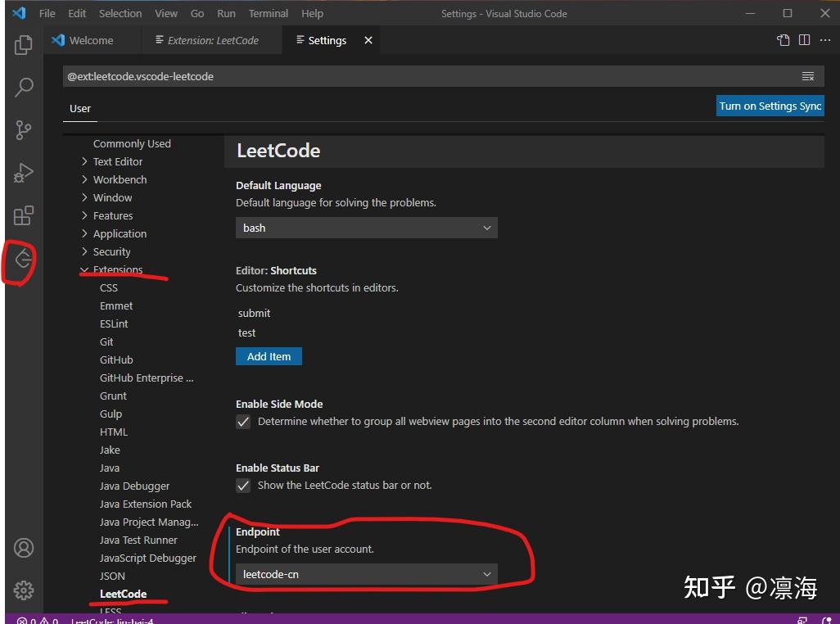
Task: Disable the LeetCode status bar checkbox
Action: coord(243,485)
